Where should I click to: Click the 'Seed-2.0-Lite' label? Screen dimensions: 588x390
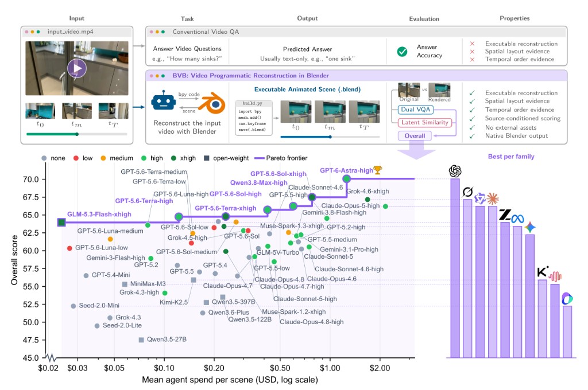click(122, 325)
